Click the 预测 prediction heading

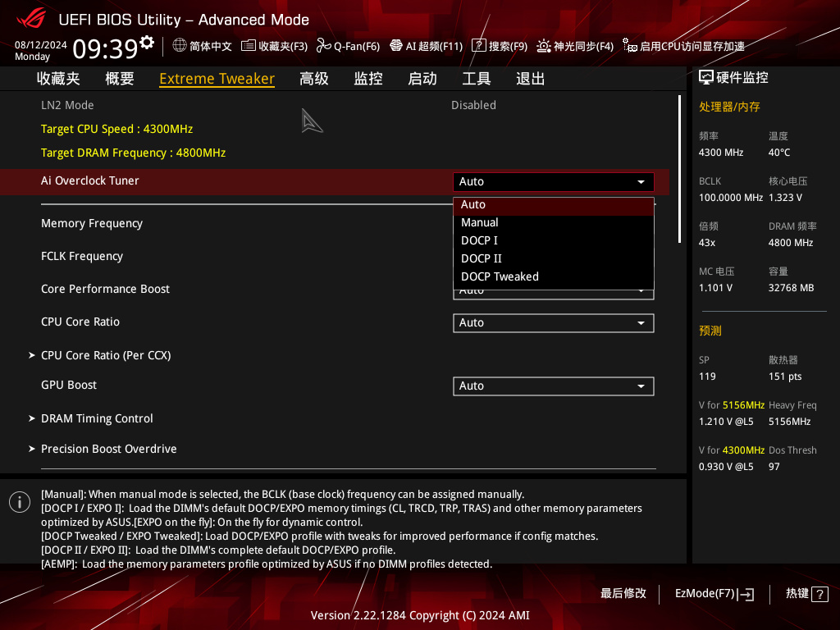710,331
